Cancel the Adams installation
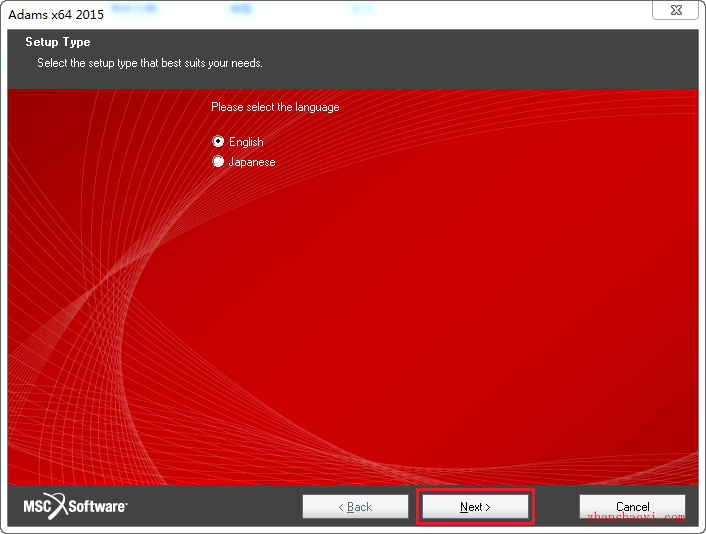 tap(632, 507)
